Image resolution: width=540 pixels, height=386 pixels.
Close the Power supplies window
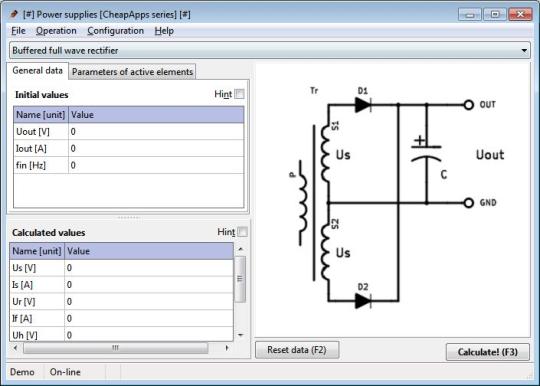520,14
